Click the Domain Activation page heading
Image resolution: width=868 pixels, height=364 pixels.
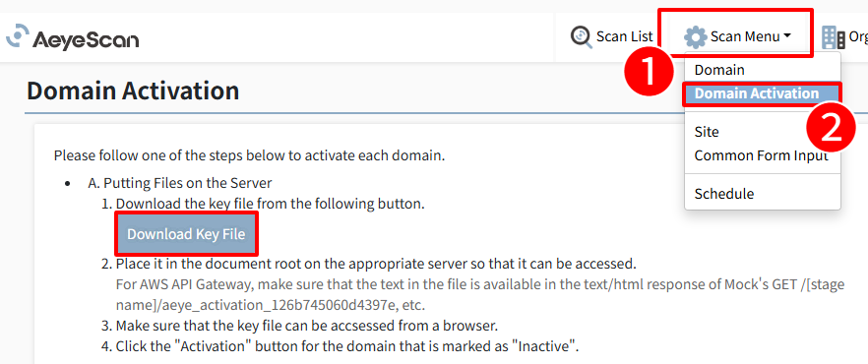point(133,91)
